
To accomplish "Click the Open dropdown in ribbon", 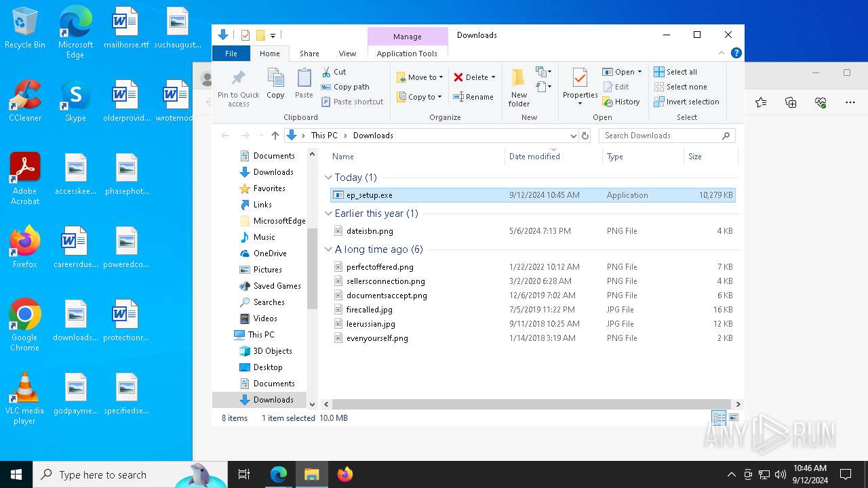I will 622,72.
